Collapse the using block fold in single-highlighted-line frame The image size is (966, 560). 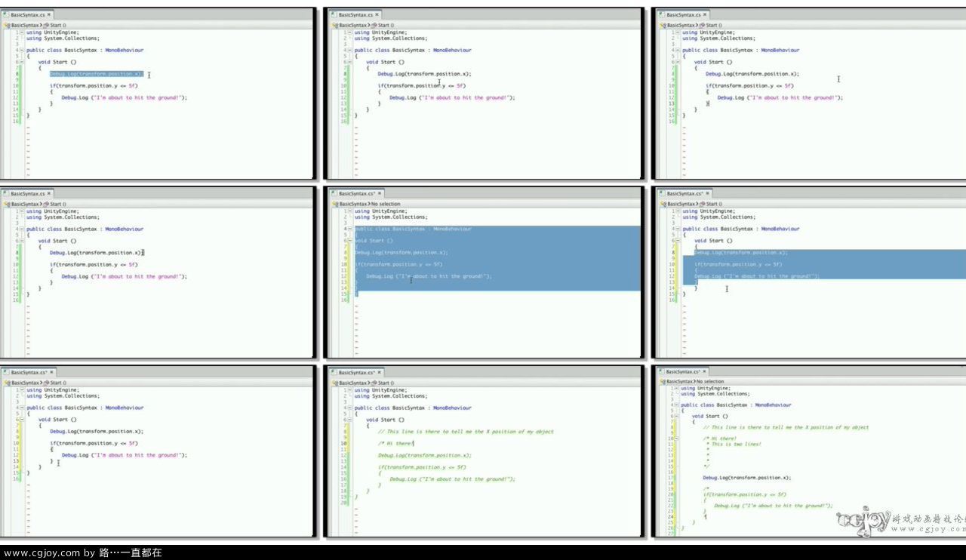tap(21, 32)
